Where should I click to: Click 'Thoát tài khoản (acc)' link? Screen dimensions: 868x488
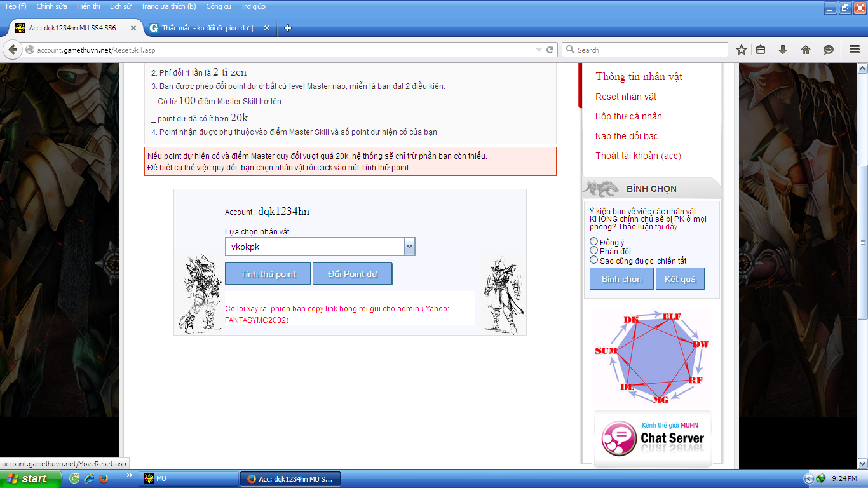point(638,156)
